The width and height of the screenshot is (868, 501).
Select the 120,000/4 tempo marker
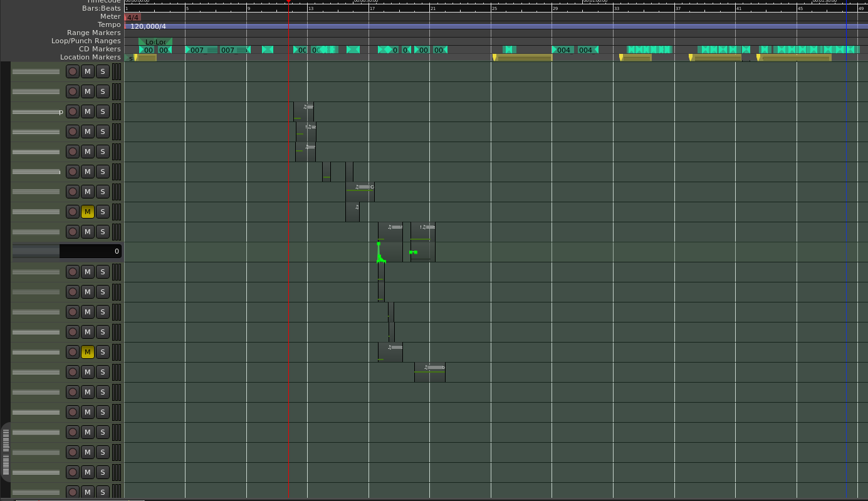click(x=148, y=26)
